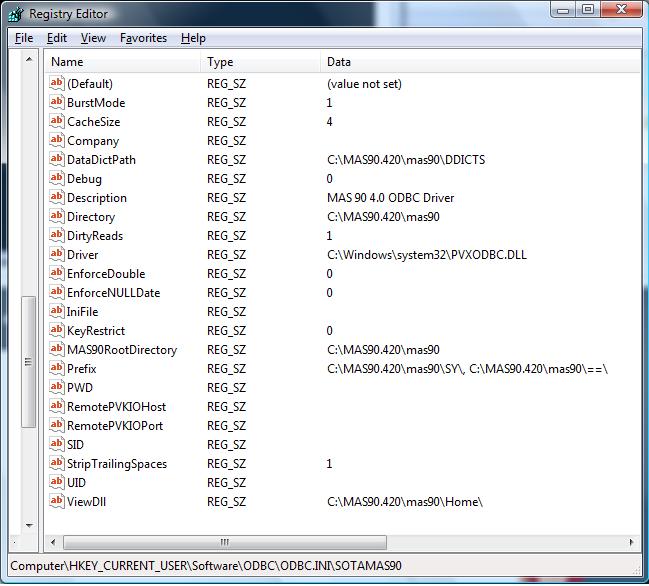Click the string icon beside KeyRestrict

coord(57,331)
